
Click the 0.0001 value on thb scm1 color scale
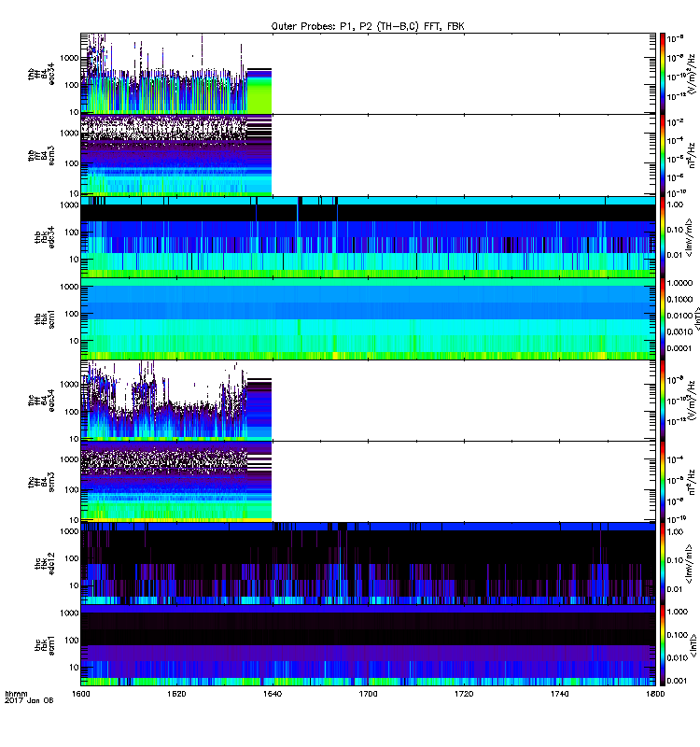click(679, 348)
